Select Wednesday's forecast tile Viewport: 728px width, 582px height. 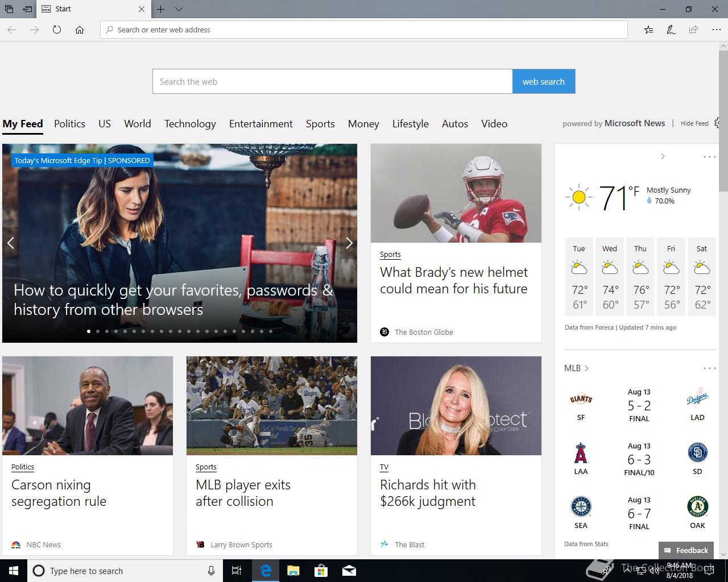click(610, 277)
